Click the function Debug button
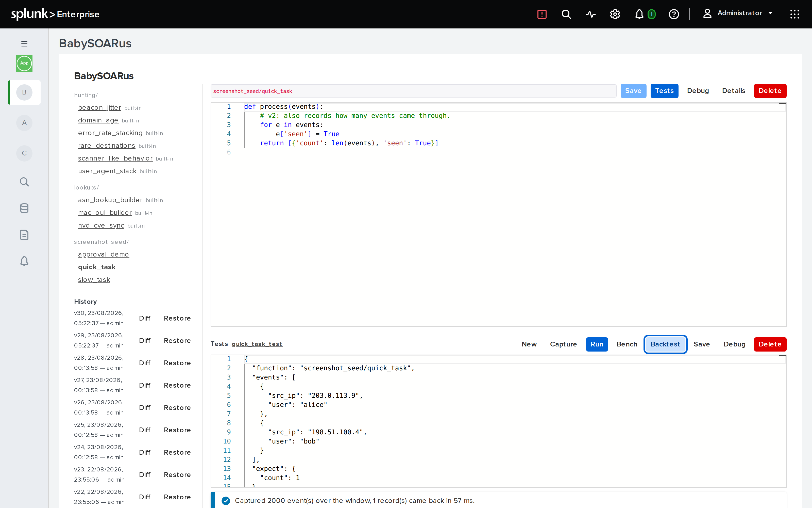This screenshot has width=812, height=508. [698, 91]
